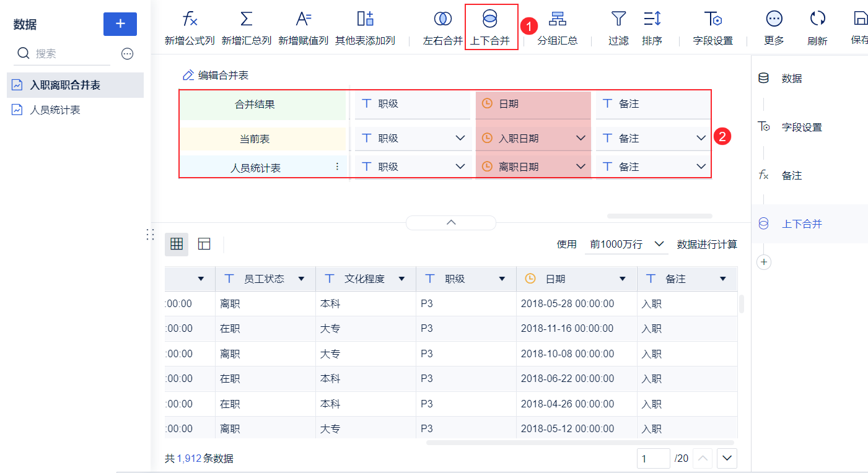Screen dimensions: 868x473
Task: Open 字段设置 in the toolbar
Action: tap(712, 28)
